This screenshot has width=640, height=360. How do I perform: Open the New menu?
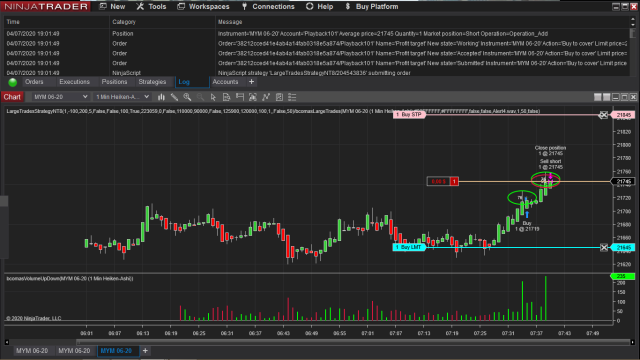tap(112, 7)
